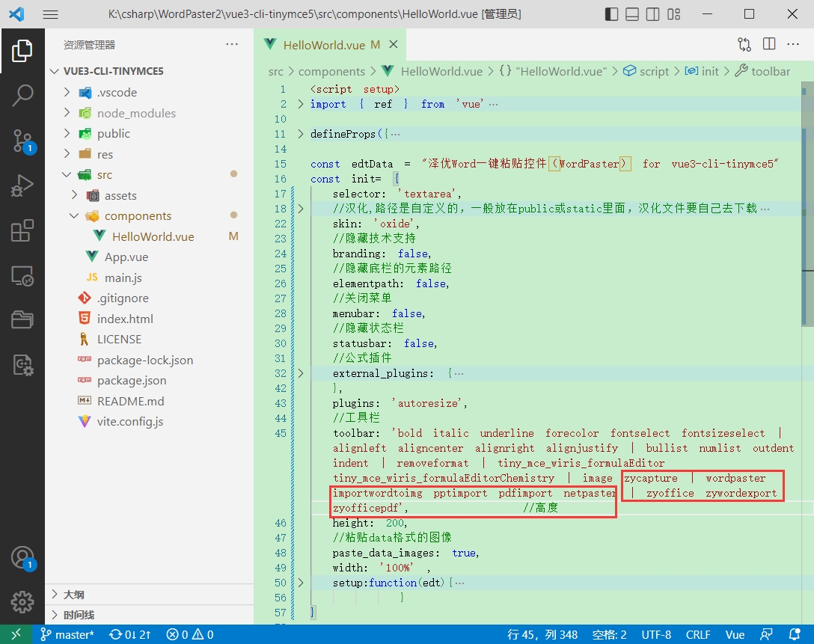Expand the 大纲 outline section
The height and width of the screenshot is (644, 814).
tap(73, 595)
